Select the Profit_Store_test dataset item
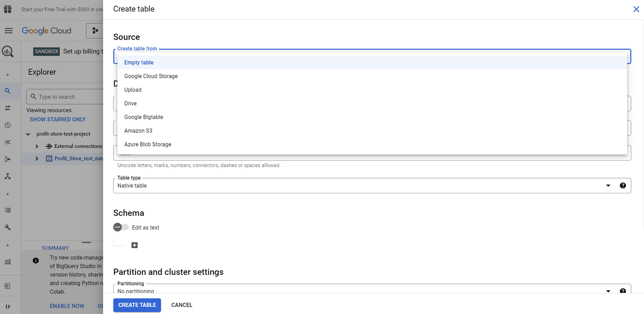644x314 pixels. (x=79, y=159)
